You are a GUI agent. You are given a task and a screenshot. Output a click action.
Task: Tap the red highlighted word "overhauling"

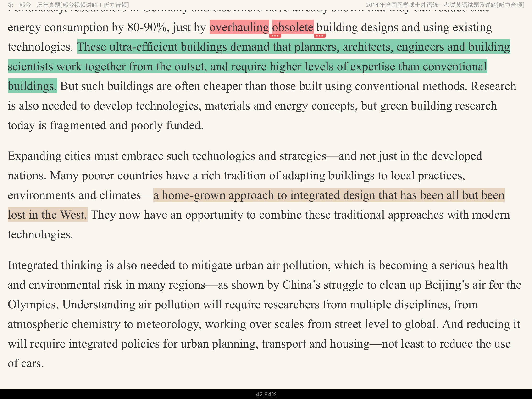(x=239, y=27)
